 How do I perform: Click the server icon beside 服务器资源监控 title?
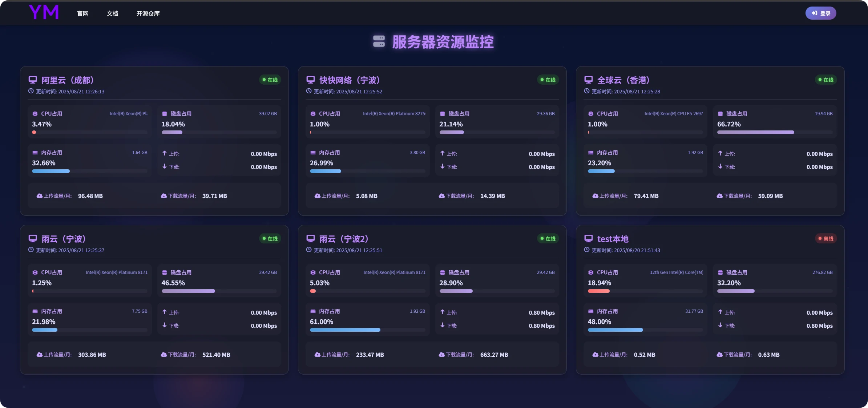379,41
